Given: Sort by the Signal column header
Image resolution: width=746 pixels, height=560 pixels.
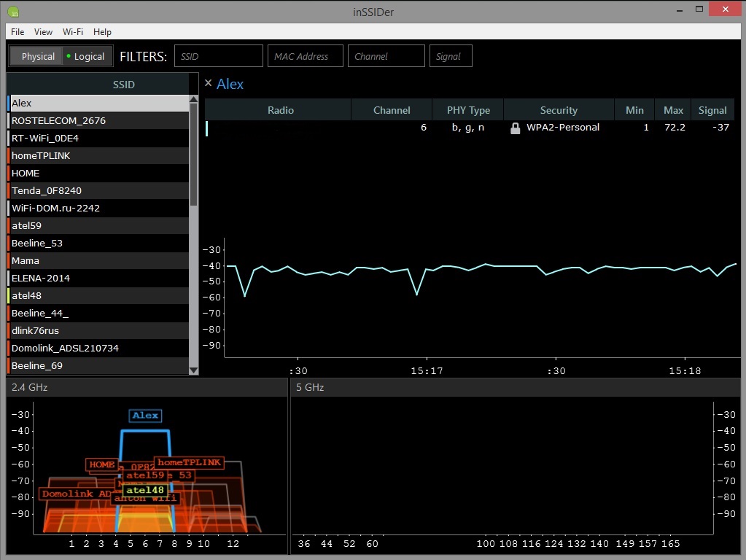Looking at the screenshot, I should click(712, 110).
